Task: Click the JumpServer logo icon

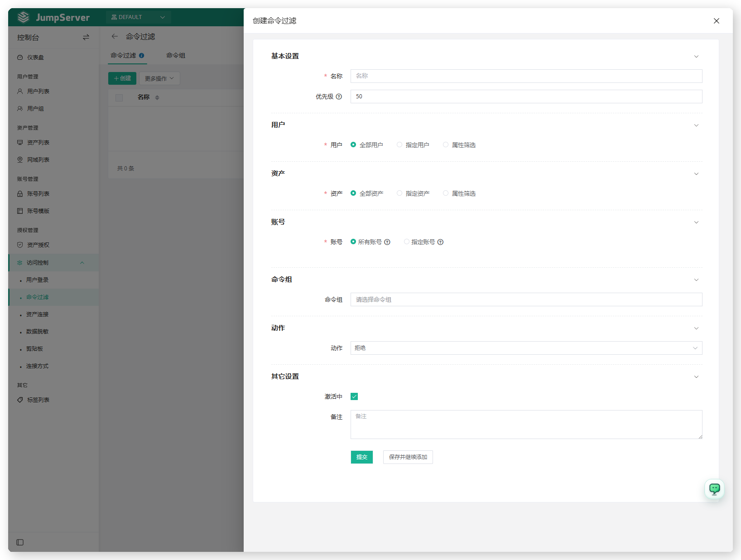Action: click(24, 17)
